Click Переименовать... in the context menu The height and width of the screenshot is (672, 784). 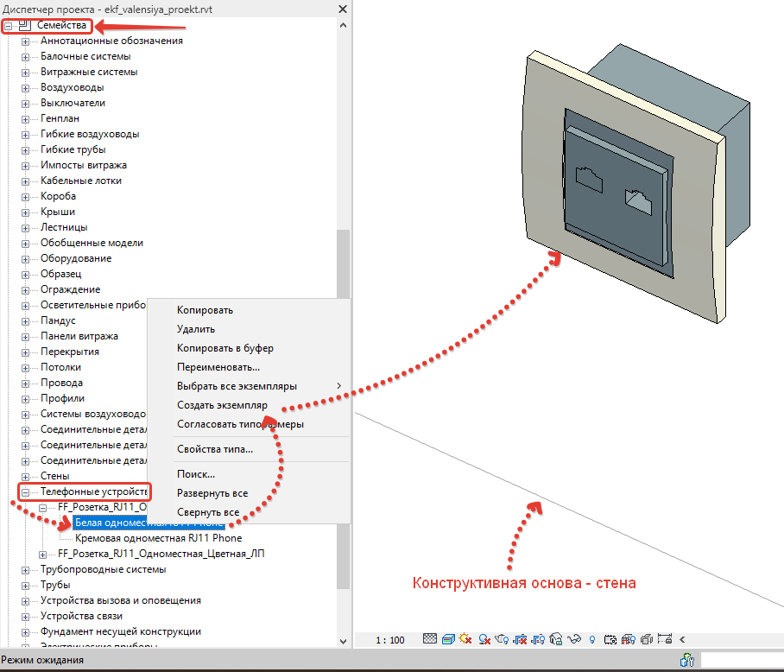pos(218,367)
